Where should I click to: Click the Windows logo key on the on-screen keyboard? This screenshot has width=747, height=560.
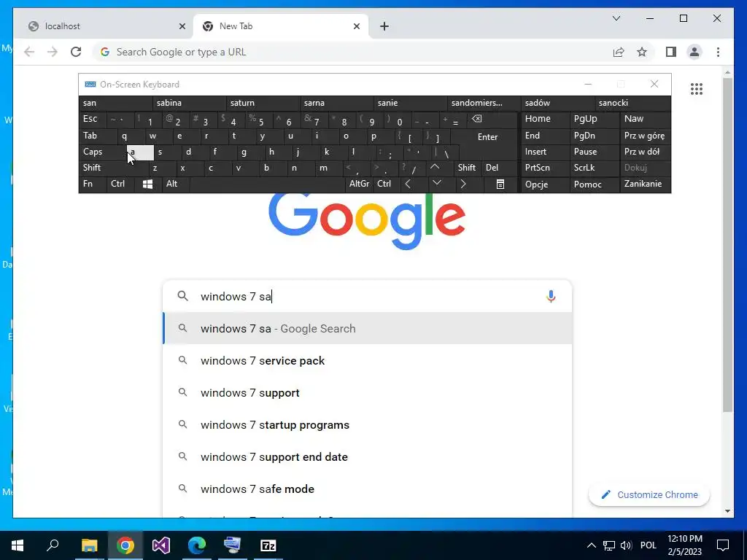[x=147, y=184]
